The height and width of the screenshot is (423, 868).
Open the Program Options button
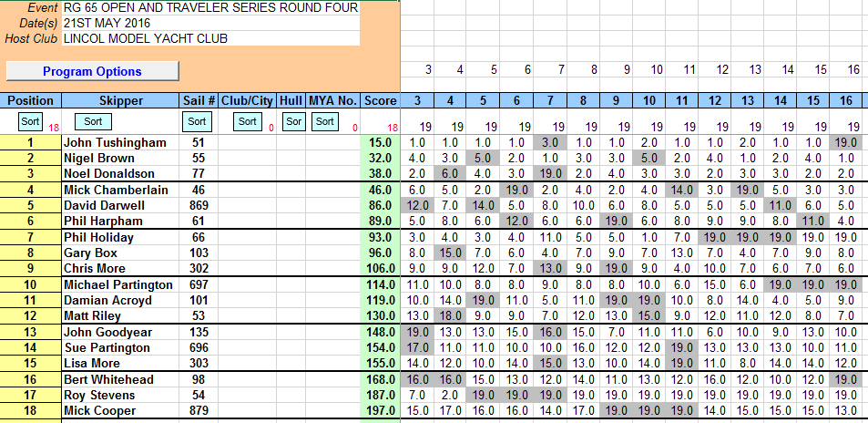click(x=92, y=71)
